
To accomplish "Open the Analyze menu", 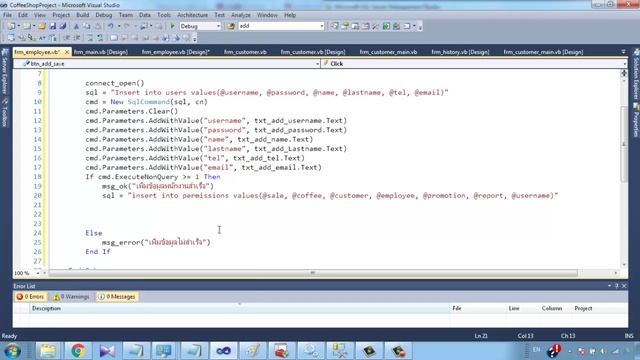I will point(241,15).
